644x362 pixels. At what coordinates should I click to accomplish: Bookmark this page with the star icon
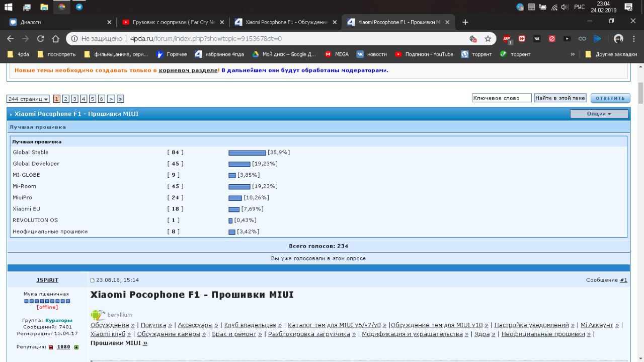pyautogui.click(x=488, y=39)
